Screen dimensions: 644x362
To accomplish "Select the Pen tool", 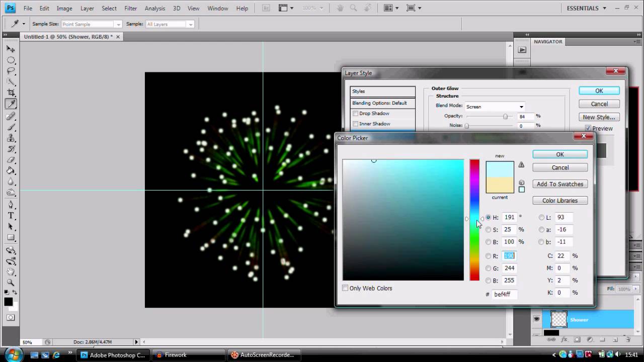I will click(11, 205).
